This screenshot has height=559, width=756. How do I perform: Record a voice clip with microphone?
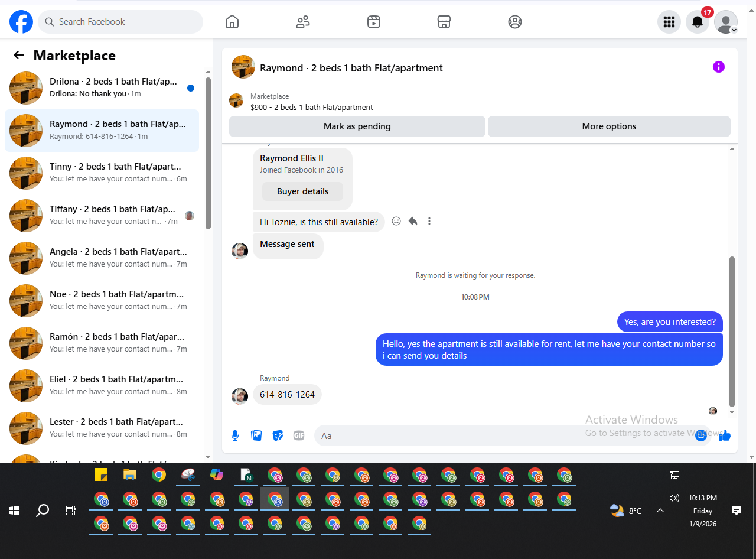[235, 435]
